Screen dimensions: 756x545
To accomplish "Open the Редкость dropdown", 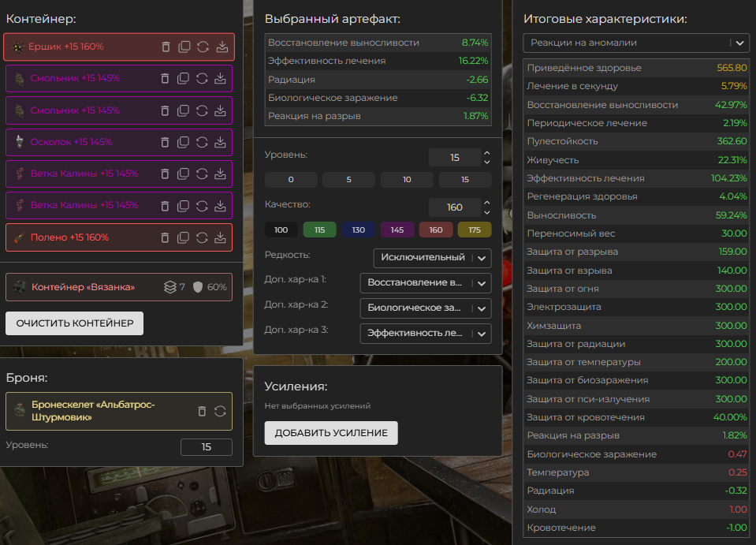I will pyautogui.click(x=432, y=258).
